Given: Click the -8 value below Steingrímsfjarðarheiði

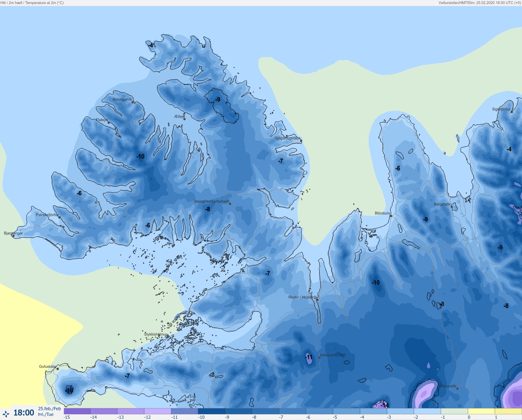Looking at the screenshot, I should pyautogui.click(x=208, y=209).
